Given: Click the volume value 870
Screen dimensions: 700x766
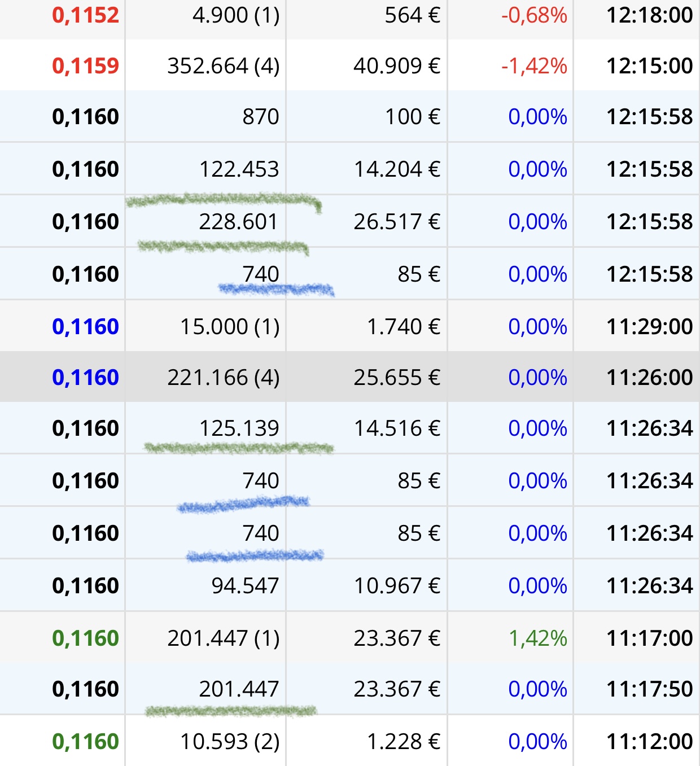Looking at the screenshot, I should 261,117.
